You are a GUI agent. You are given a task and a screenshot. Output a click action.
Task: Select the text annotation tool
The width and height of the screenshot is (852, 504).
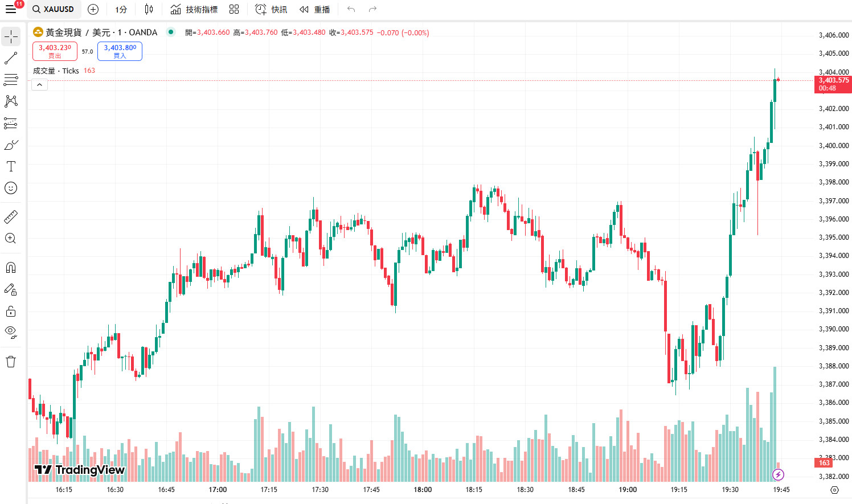(11, 166)
